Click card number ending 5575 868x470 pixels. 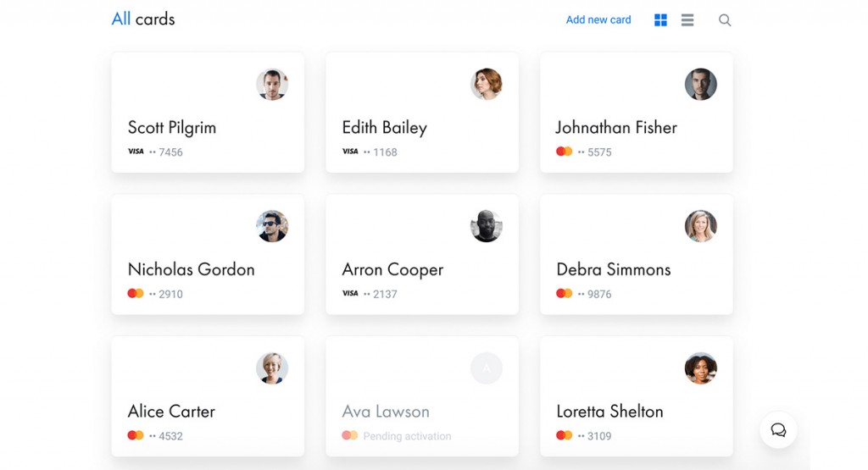pos(594,152)
